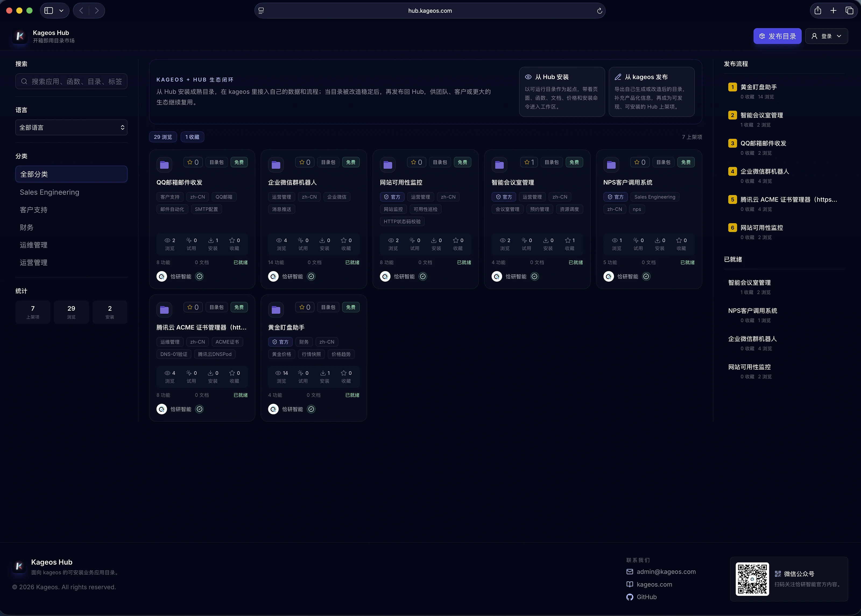Image resolution: width=861 pixels, height=616 pixels.
Task: Click install count icon on 黄金盯盘助手 card
Action: [323, 373]
